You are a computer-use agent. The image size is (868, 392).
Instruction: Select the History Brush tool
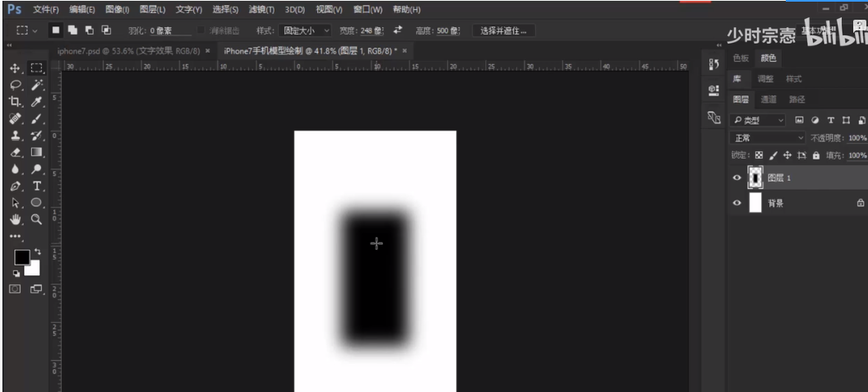click(x=36, y=136)
